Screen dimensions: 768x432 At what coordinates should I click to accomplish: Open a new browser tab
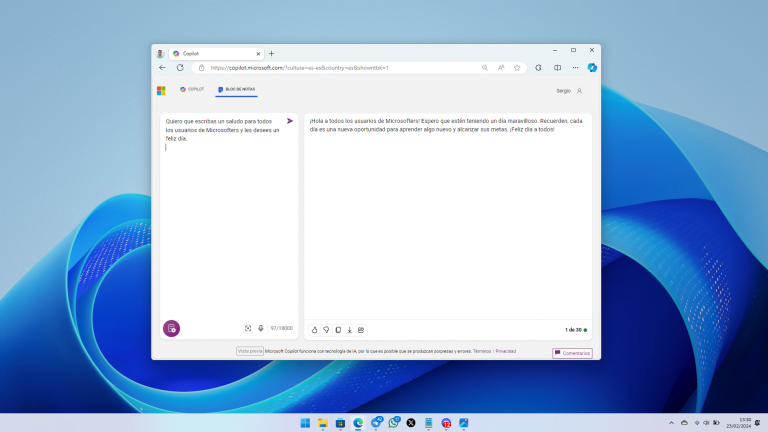(271, 53)
